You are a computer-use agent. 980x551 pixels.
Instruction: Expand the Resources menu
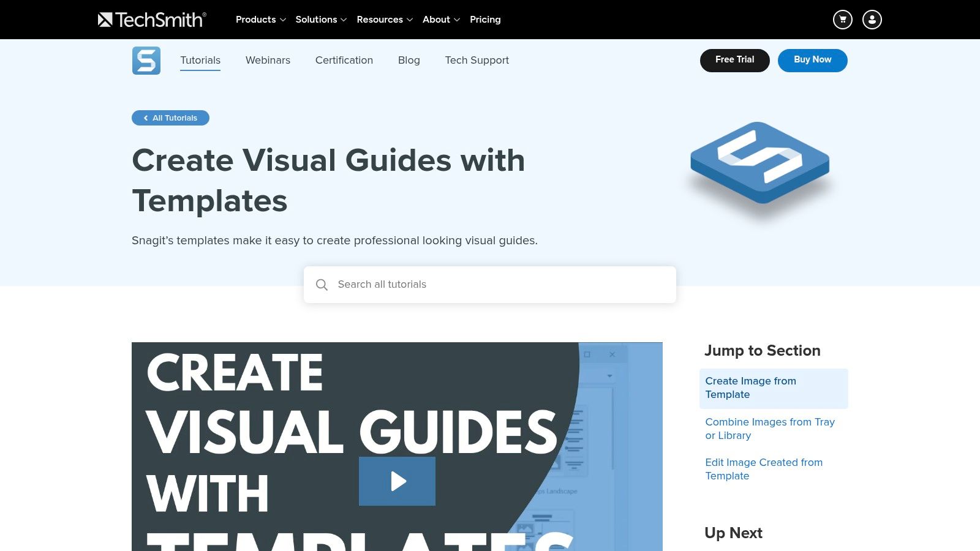pyautogui.click(x=385, y=20)
